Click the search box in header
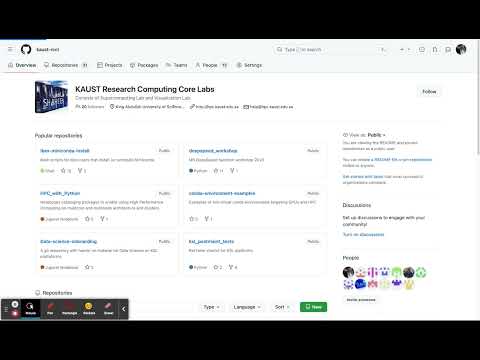 (x=332, y=50)
